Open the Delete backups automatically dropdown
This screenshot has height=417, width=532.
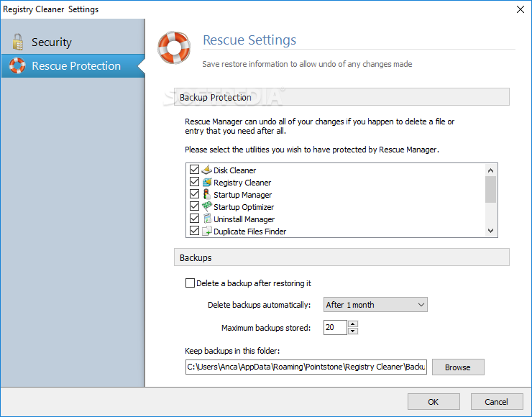click(375, 305)
